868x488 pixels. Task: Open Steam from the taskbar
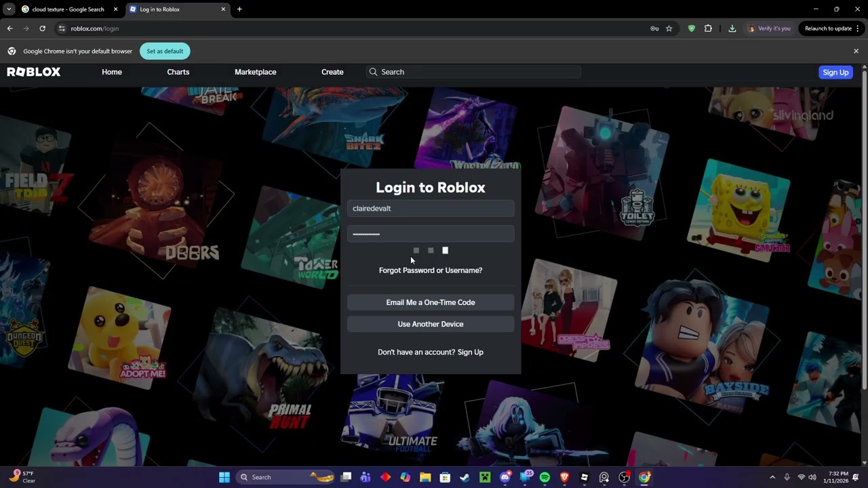coord(465,477)
